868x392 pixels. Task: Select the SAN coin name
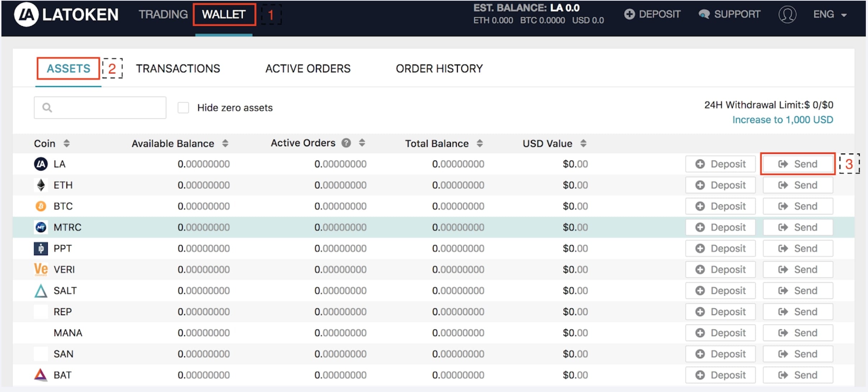(63, 354)
